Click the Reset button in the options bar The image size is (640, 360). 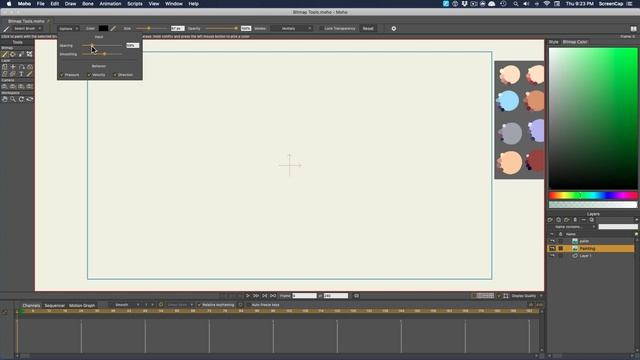pyautogui.click(x=368, y=29)
